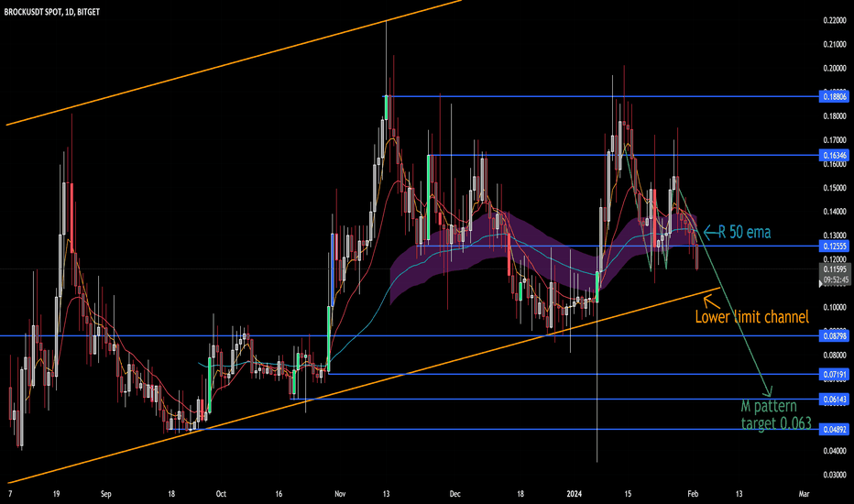Viewport: 854px width, 504px height.
Task: Click the R 50 ema annotation text
Action: [x=744, y=232]
